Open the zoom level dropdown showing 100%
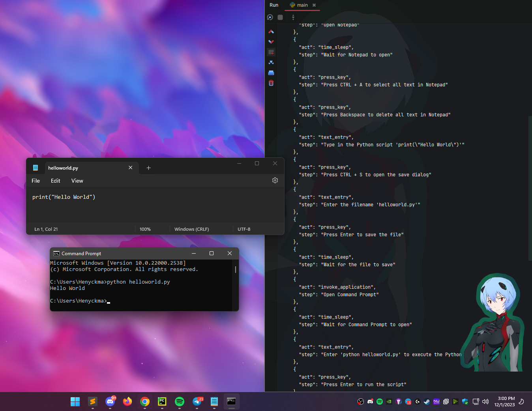This screenshot has width=532, height=411. (145, 229)
